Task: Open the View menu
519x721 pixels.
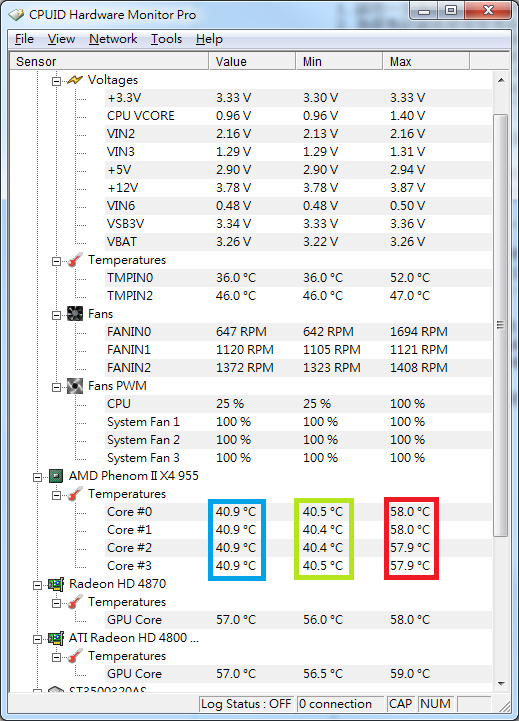Action: point(61,39)
